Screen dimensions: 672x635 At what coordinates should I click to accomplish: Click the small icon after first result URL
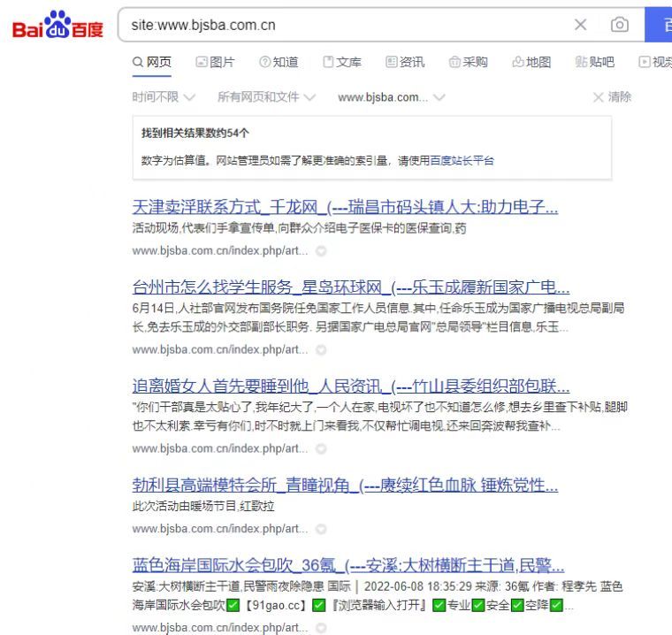click(x=321, y=251)
